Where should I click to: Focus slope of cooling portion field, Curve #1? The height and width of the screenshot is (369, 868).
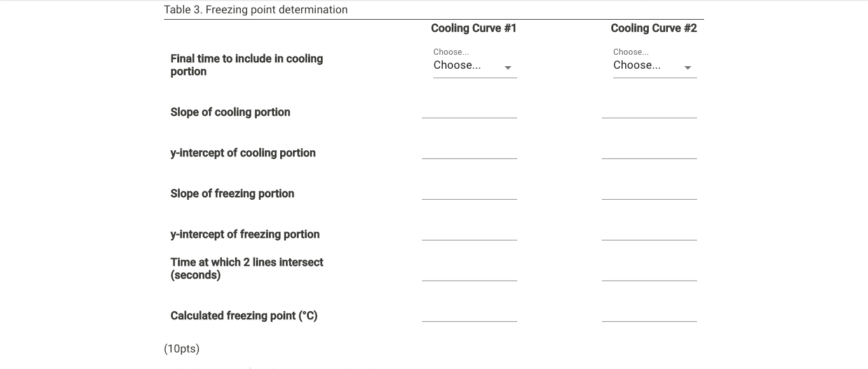coord(470,111)
